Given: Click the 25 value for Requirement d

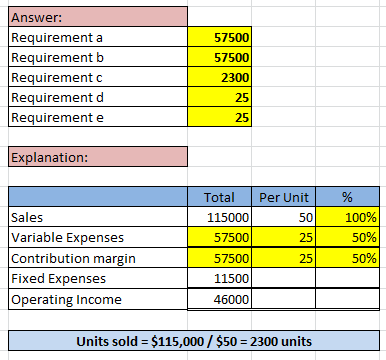Looking at the screenshot, I should 220,97.
